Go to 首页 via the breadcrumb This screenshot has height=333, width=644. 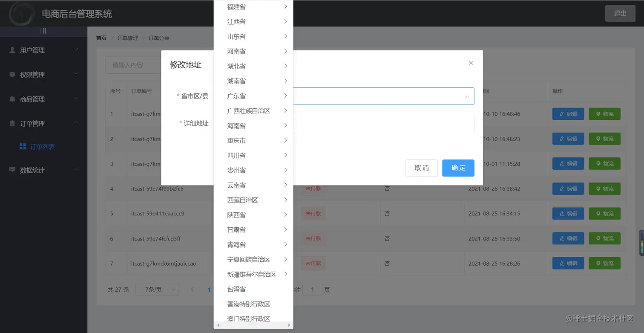(101, 38)
